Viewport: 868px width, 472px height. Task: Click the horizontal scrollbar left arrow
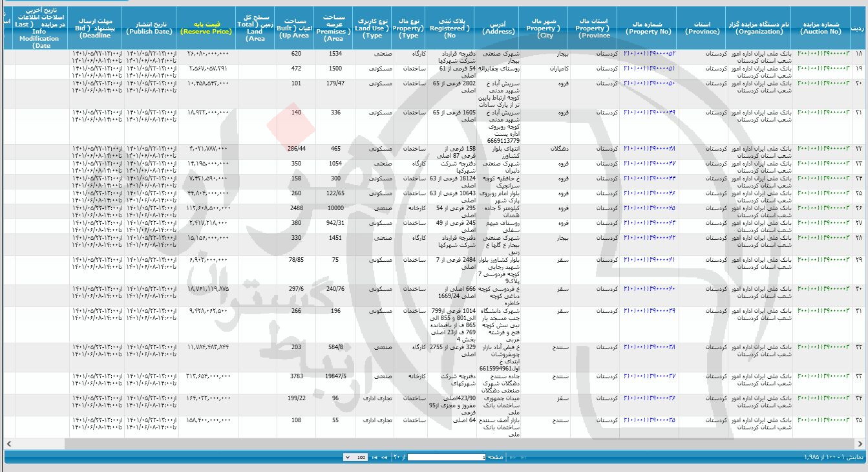[x=8, y=444]
